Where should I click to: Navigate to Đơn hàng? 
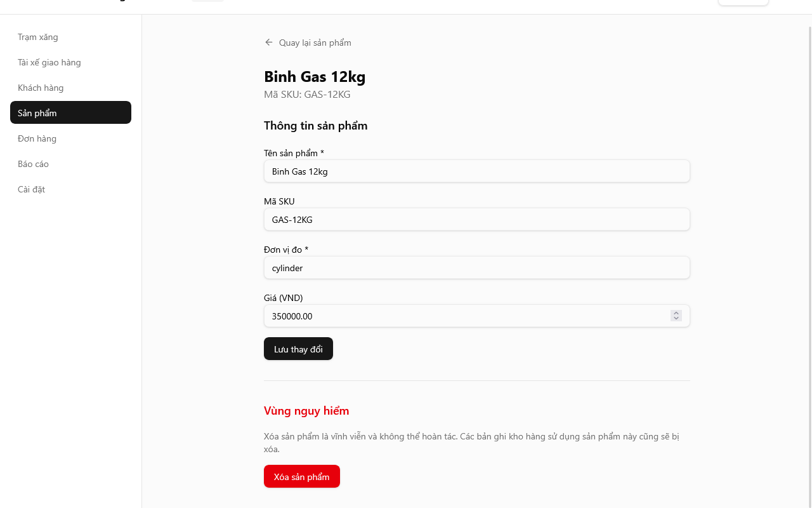(37, 138)
